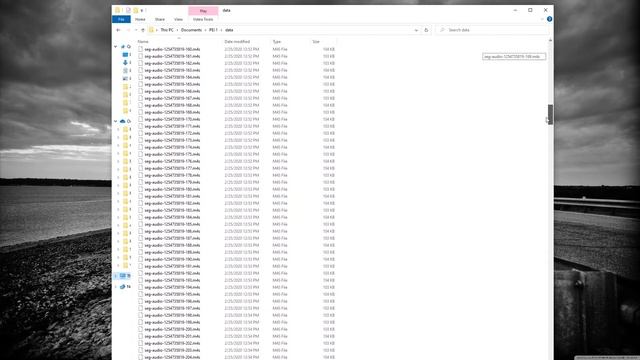The width and height of the screenshot is (640, 360).
Task: Click file icon of seg-audio-1254735819-170.m4s
Action: click(140, 119)
